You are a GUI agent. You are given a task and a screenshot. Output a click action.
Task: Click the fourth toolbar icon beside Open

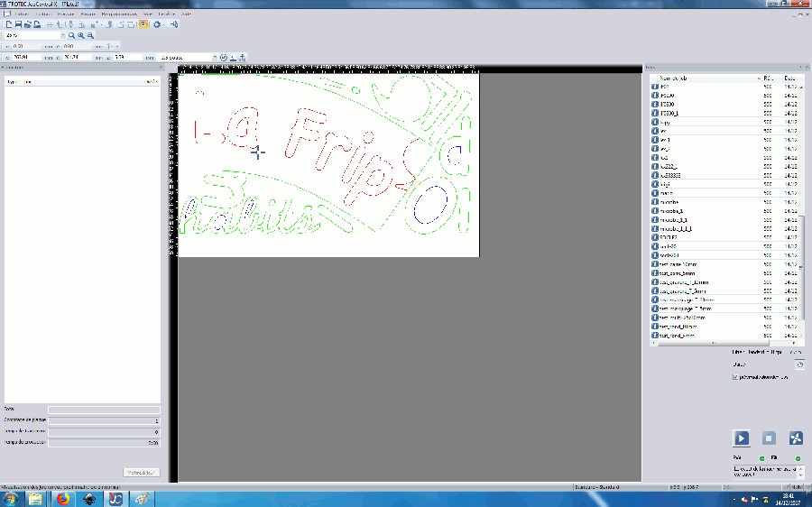coord(37,24)
